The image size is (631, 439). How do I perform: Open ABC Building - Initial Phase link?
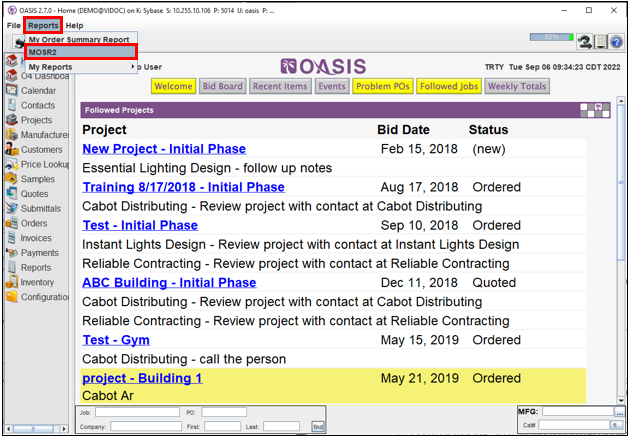click(x=169, y=282)
